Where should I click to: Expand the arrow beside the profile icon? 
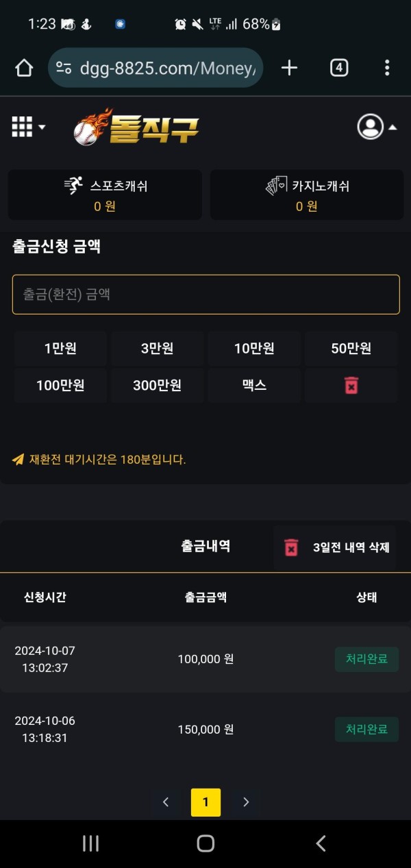393,127
